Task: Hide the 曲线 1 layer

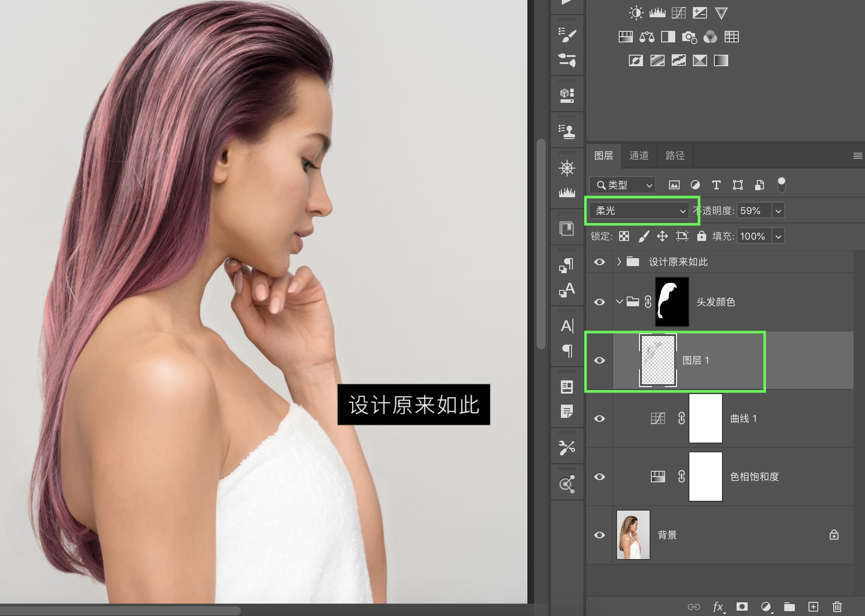Action: tap(599, 418)
